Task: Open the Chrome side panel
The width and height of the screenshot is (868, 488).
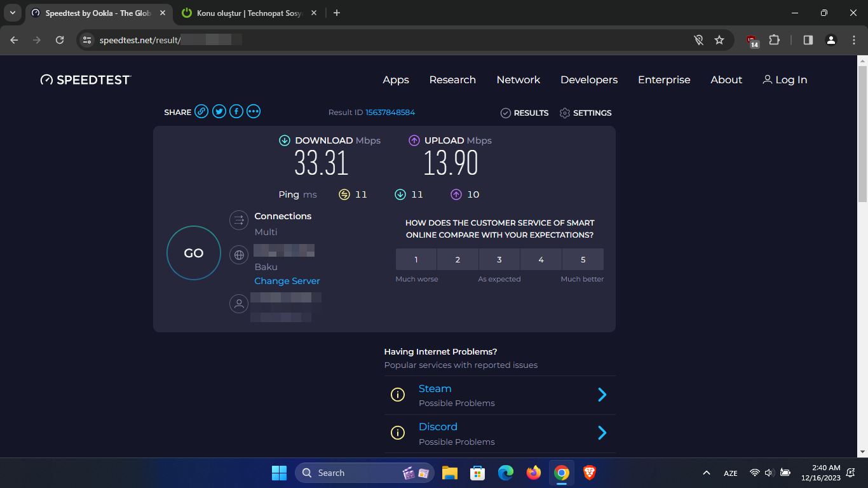Action: (808, 40)
